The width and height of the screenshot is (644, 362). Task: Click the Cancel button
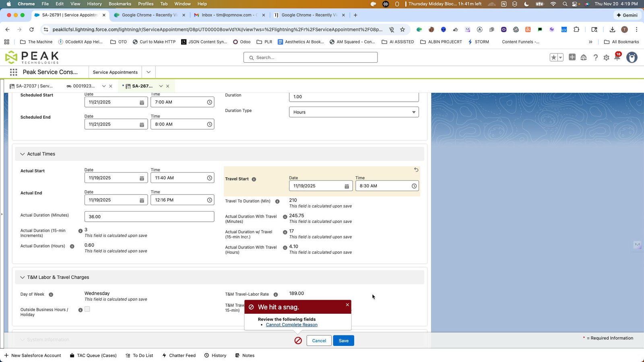click(319, 341)
